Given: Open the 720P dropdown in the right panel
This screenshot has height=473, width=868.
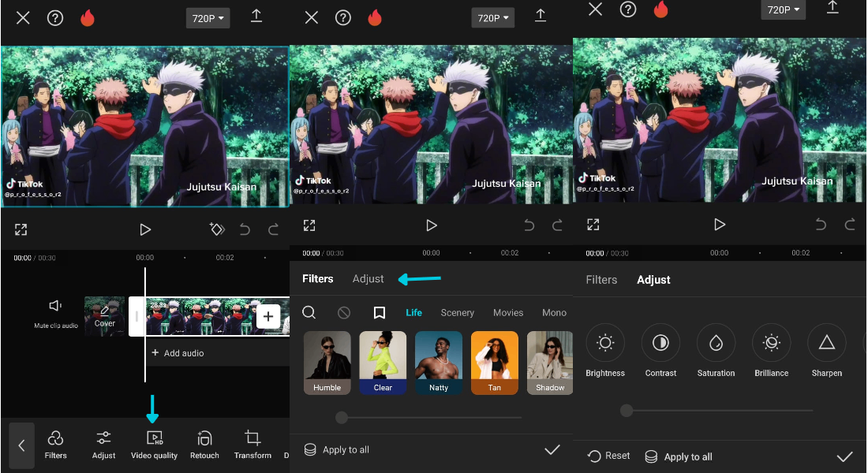Looking at the screenshot, I should [783, 9].
